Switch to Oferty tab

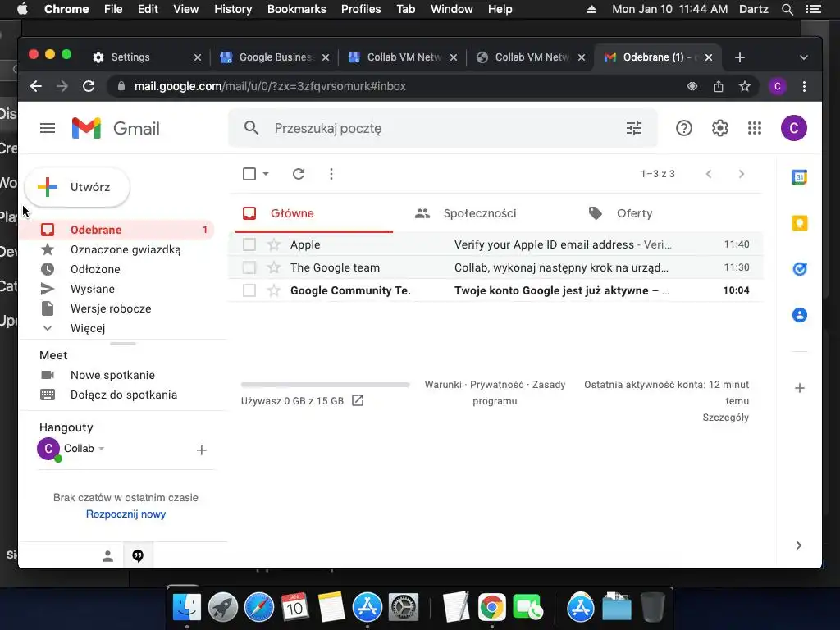(x=634, y=213)
